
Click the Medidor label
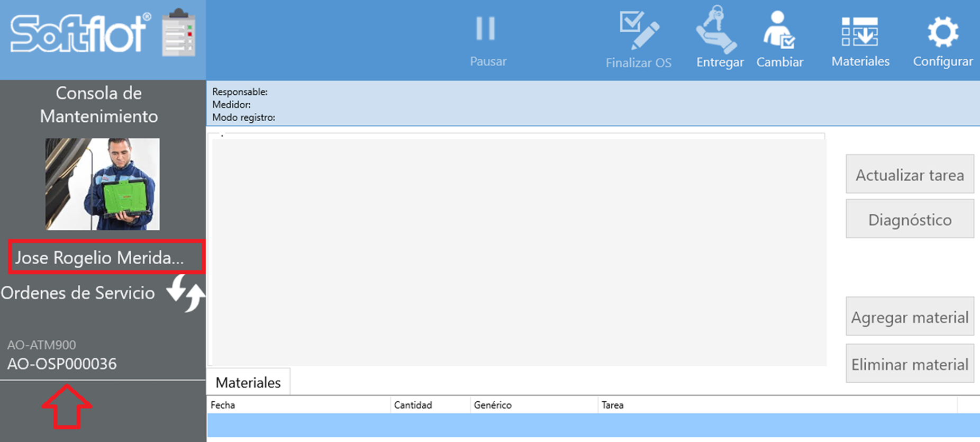click(231, 104)
